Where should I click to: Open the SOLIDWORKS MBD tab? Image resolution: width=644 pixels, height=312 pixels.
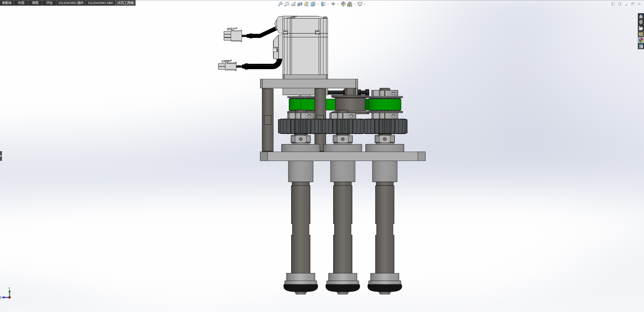tap(100, 3)
